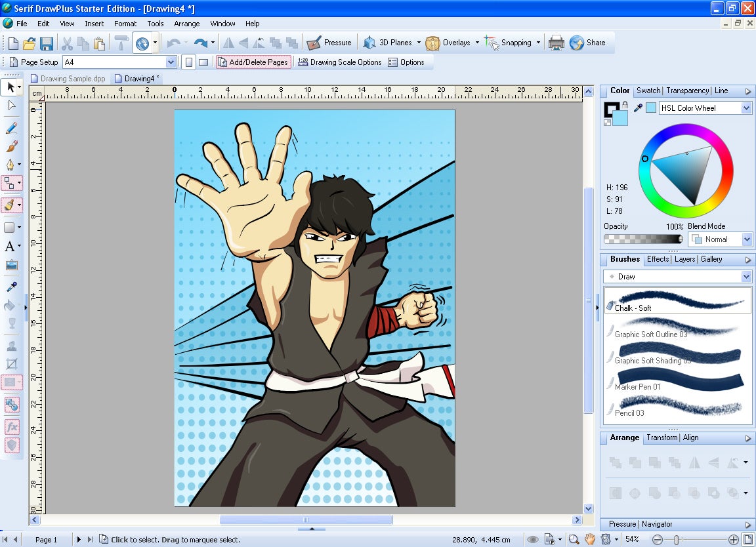Switch to the Layers tab
The width and height of the screenshot is (756, 547).
point(684,259)
